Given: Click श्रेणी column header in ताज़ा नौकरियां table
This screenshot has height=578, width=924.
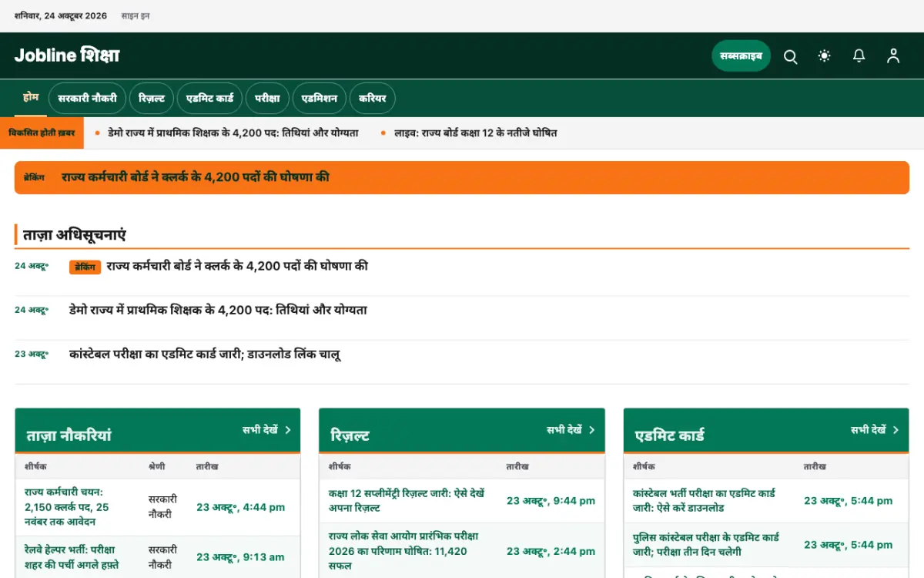Looking at the screenshot, I should tap(157, 467).
